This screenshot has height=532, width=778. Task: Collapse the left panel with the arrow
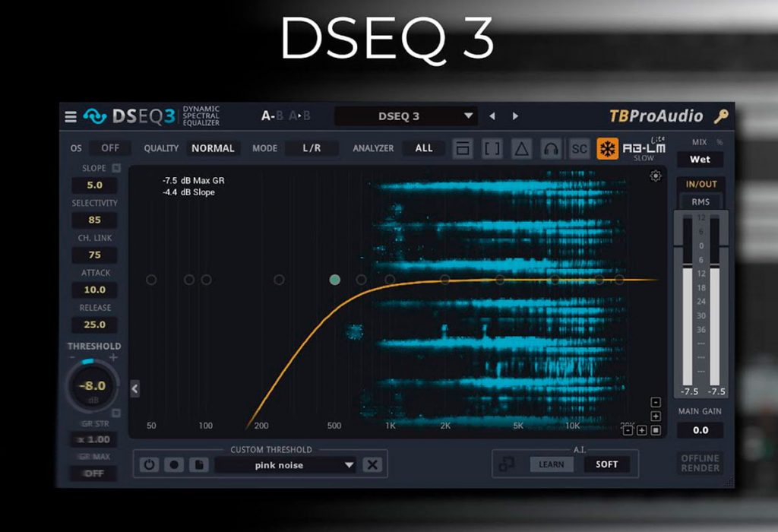pyautogui.click(x=134, y=388)
